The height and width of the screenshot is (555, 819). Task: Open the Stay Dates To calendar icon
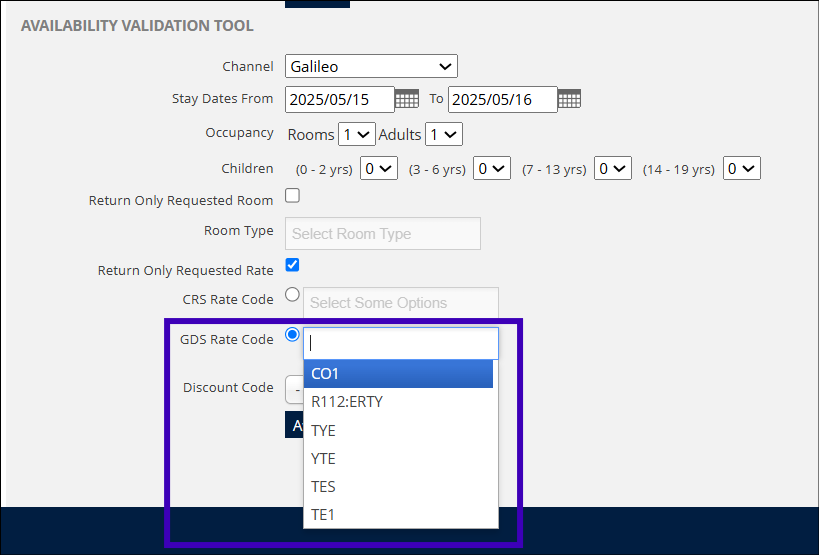click(569, 99)
